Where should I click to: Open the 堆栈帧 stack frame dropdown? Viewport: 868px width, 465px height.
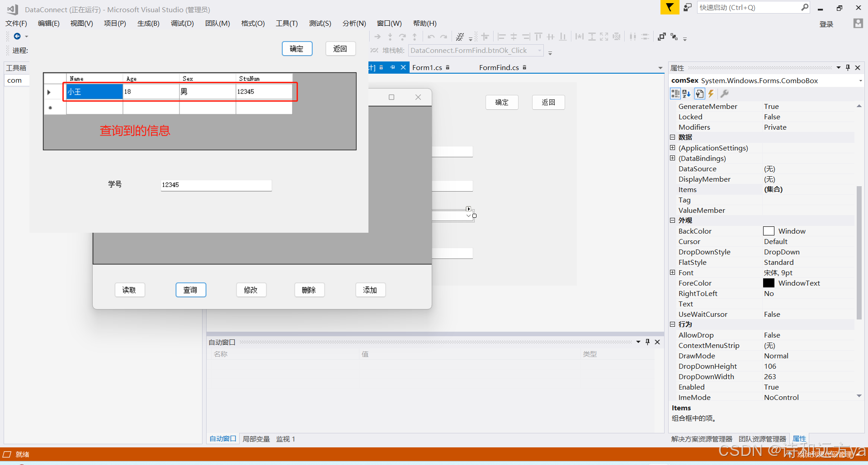(x=540, y=51)
